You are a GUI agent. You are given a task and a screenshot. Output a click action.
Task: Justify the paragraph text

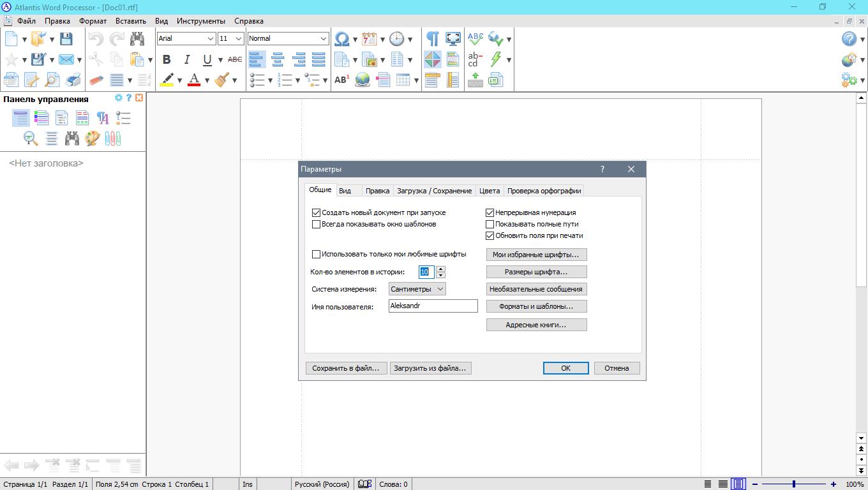(x=318, y=59)
